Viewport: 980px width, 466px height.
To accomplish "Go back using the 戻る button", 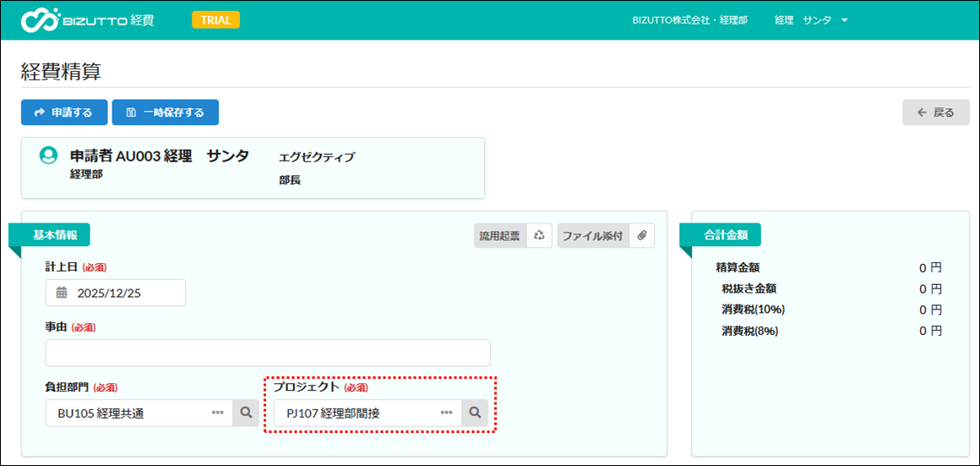I will pyautogui.click(x=935, y=112).
